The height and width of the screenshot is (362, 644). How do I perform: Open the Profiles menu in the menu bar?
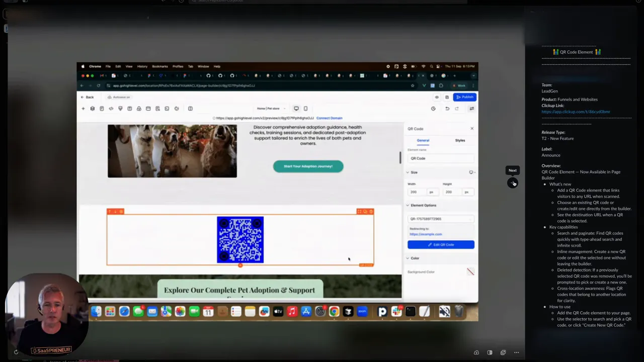point(178,66)
